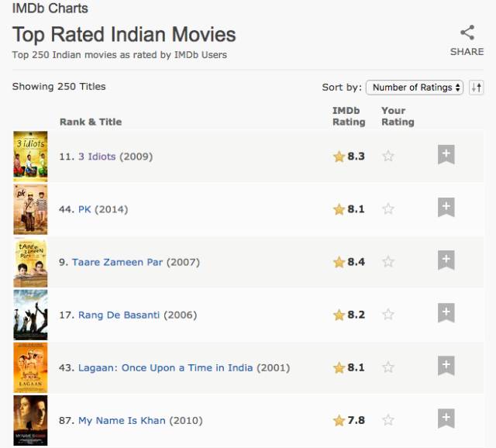Screen dimensions: 496x448
Task: Add Rang De Basanti to watchlist
Action: pos(446,313)
